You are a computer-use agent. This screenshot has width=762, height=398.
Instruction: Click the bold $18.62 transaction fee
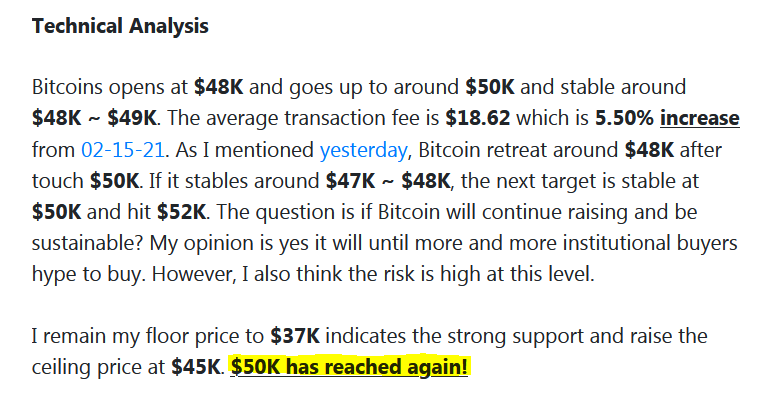478,118
